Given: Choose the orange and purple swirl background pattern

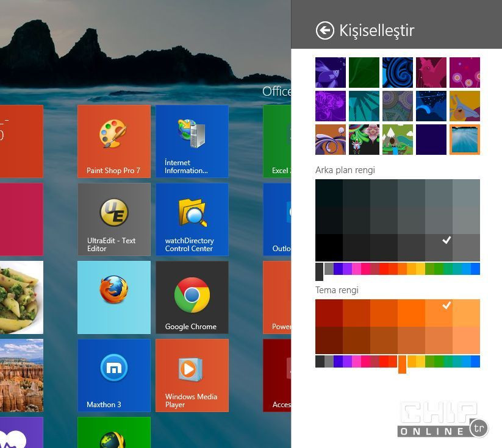Looking at the screenshot, I should (x=331, y=140).
